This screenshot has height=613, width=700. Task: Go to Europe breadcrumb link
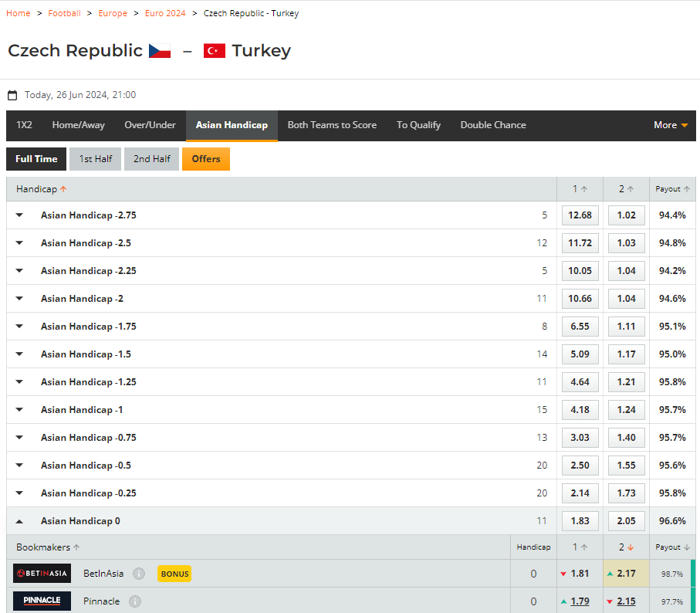click(x=113, y=13)
